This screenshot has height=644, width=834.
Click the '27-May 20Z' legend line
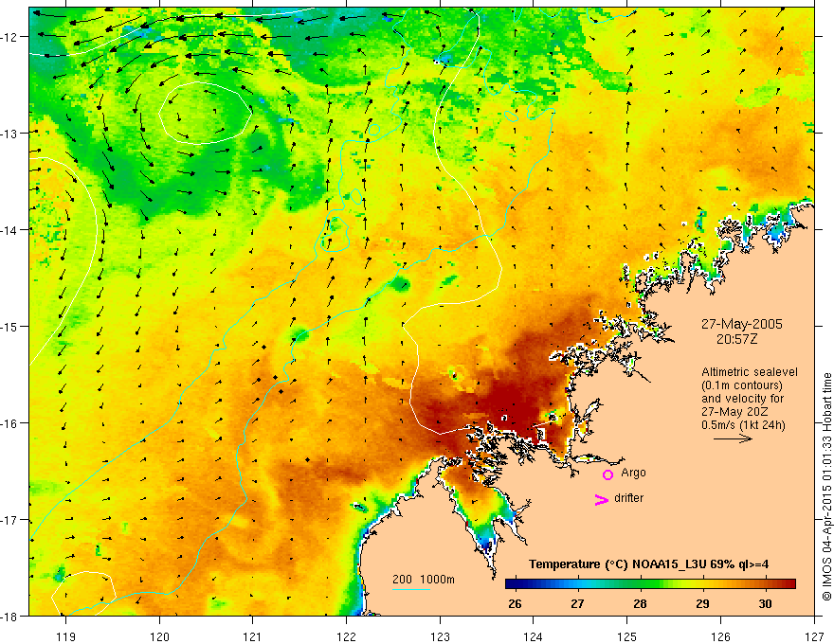click(735, 412)
